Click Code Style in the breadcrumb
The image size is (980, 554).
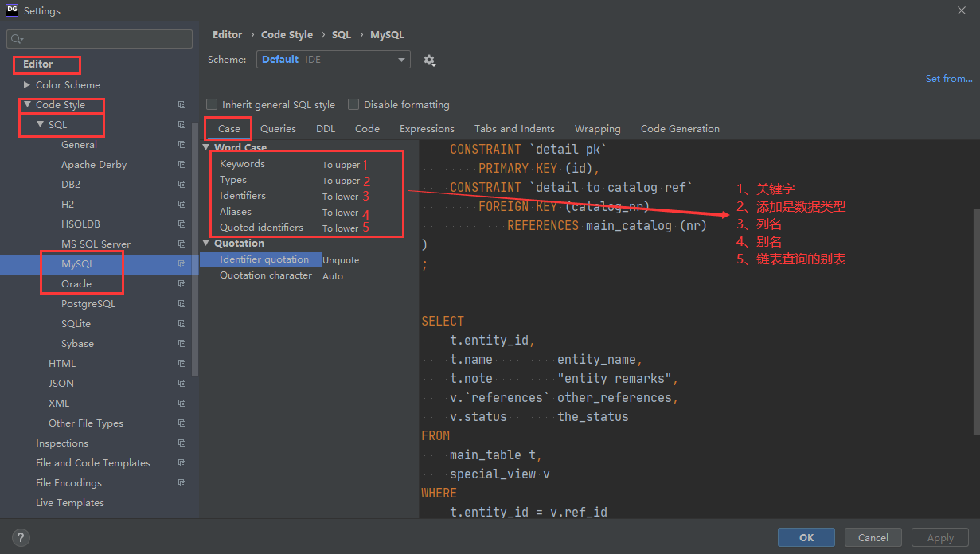tap(287, 35)
